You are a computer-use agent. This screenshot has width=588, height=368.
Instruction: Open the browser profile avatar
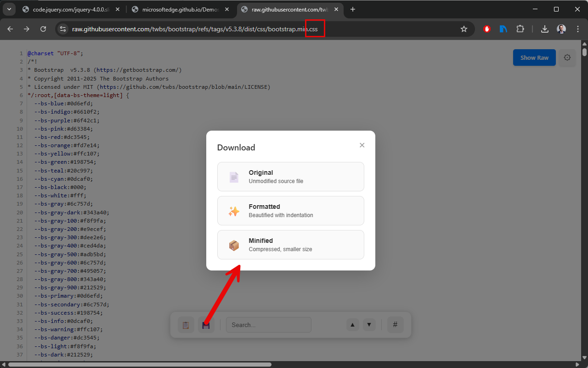coord(561,29)
